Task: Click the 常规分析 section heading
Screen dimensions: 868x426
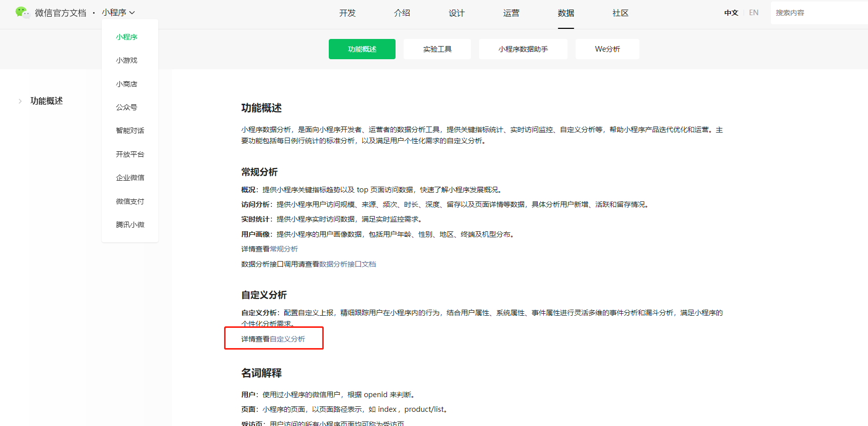Action: 259,172
